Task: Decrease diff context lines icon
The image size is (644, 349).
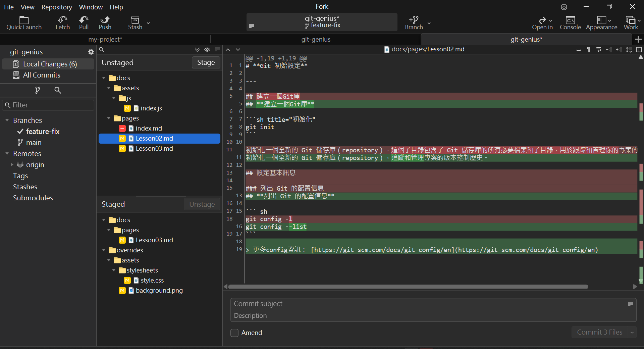Action: pyautogui.click(x=609, y=50)
